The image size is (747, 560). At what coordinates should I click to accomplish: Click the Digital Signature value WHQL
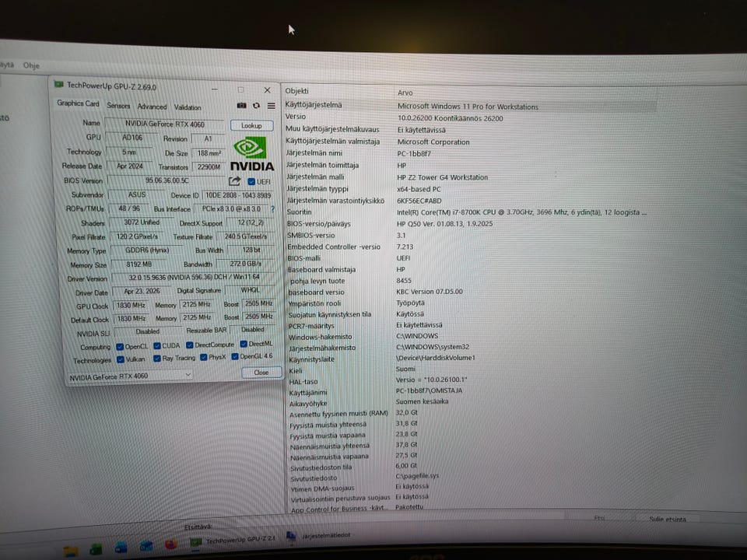(250, 289)
